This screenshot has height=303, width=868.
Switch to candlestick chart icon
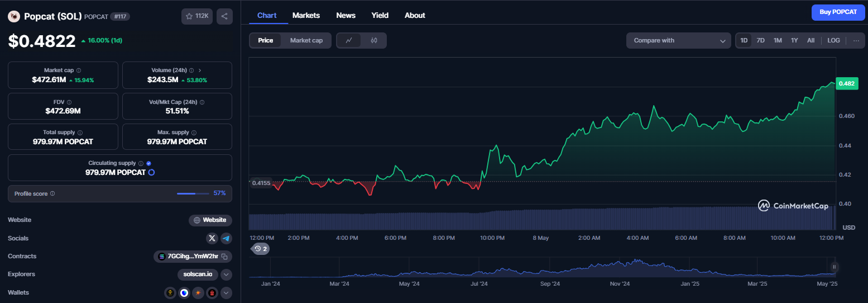point(374,40)
